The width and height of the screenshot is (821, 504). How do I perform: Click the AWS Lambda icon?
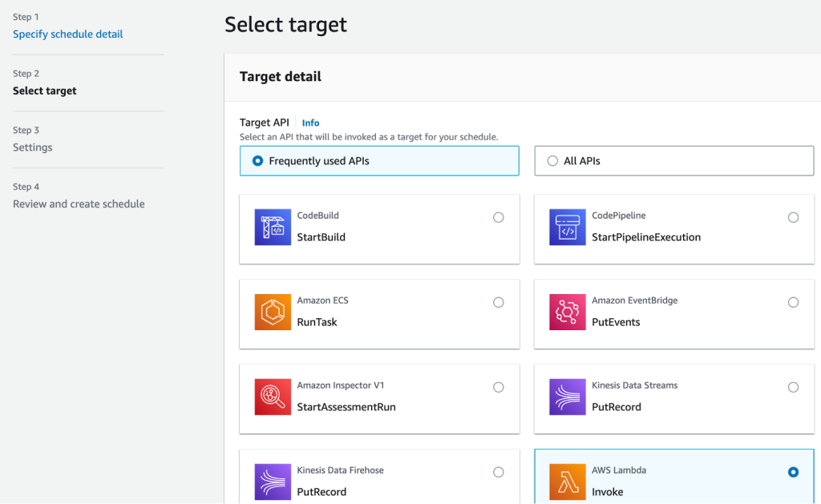click(568, 482)
